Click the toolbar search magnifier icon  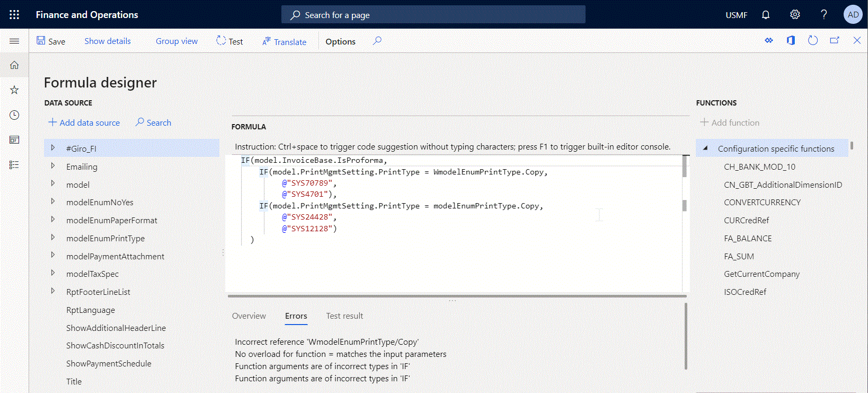[377, 41]
